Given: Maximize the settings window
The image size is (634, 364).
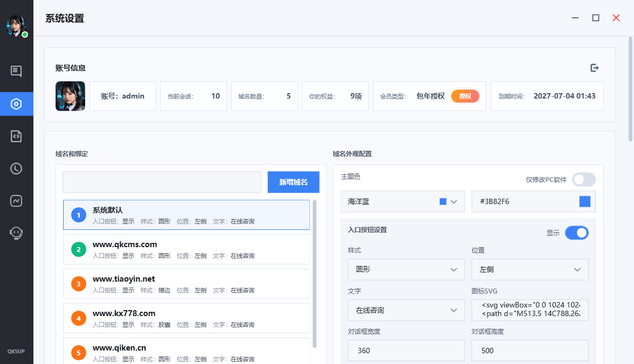Looking at the screenshot, I should 596,18.
